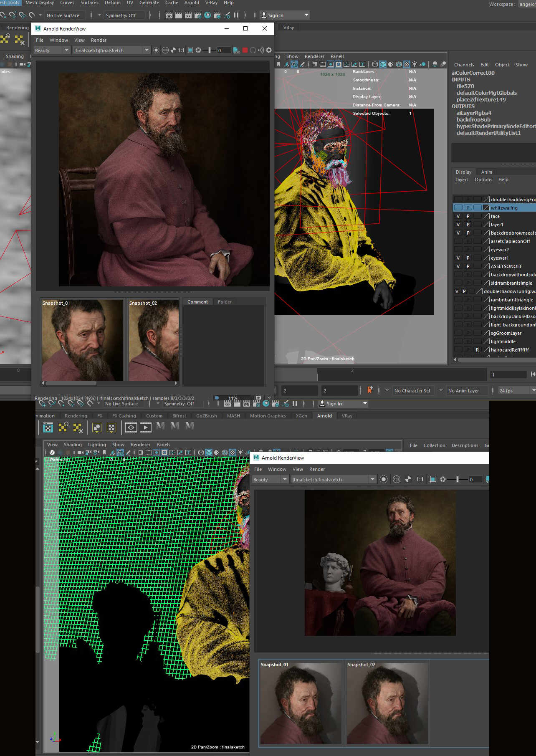This screenshot has height=756, width=536.
Task: Toggle visibility V box for face layer
Action: (458, 216)
